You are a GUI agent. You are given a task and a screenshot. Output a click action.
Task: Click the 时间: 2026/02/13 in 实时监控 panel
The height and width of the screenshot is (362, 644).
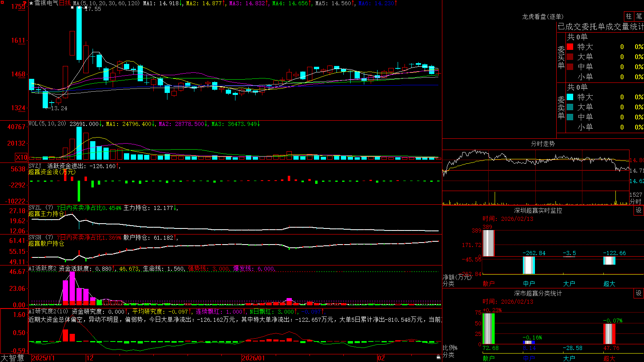click(x=508, y=219)
